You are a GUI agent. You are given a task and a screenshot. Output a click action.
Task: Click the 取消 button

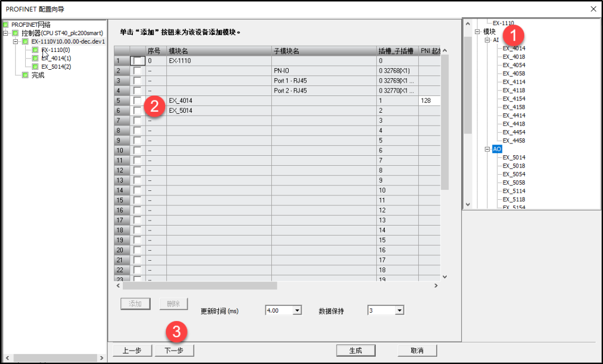[x=417, y=351]
